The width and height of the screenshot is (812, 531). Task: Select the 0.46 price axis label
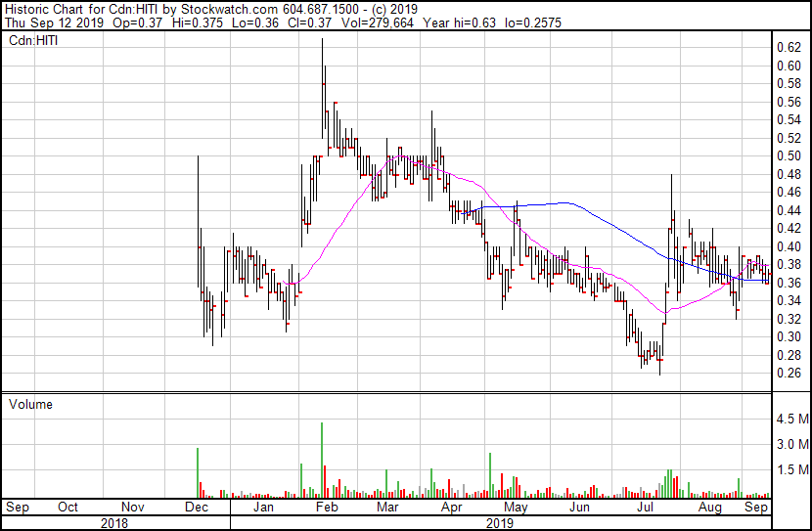[x=789, y=193]
